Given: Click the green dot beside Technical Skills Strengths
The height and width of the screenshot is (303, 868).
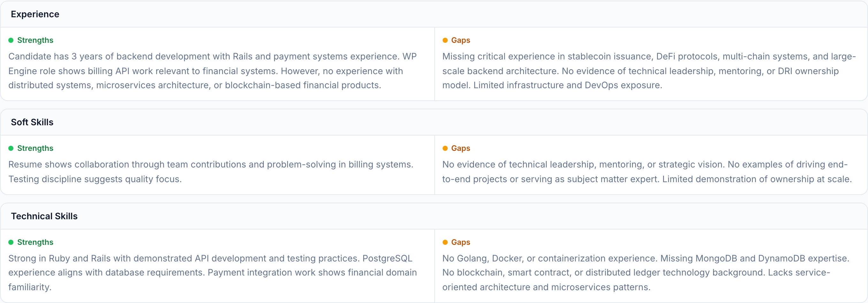Looking at the screenshot, I should click(x=11, y=242).
